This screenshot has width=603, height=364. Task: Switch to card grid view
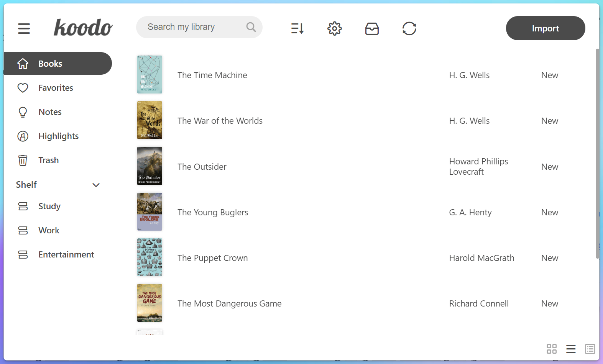(x=551, y=349)
